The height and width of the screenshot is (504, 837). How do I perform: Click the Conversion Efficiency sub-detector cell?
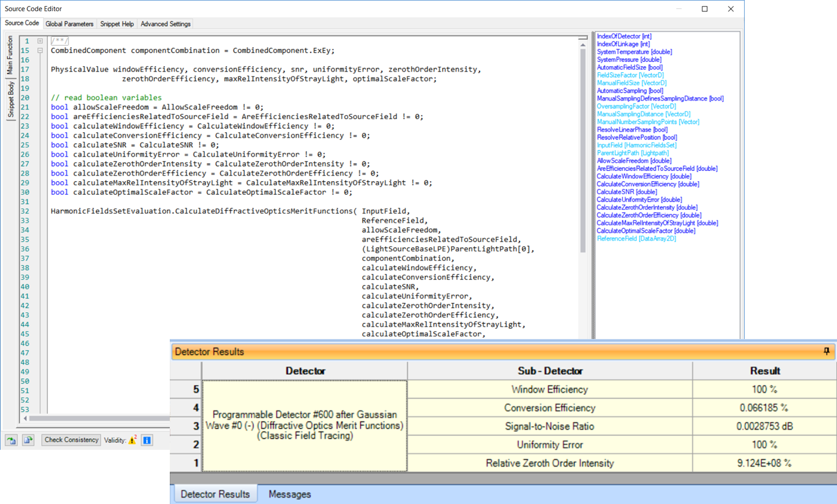pyautogui.click(x=550, y=408)
